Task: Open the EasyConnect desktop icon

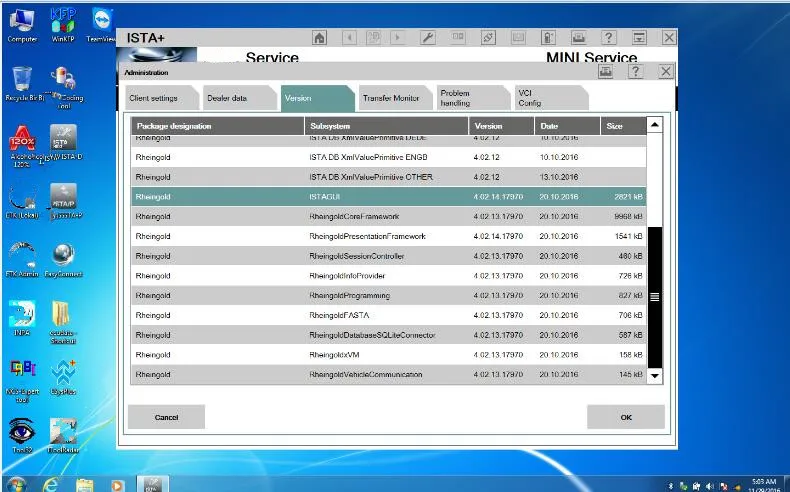Action: point(63,260)
